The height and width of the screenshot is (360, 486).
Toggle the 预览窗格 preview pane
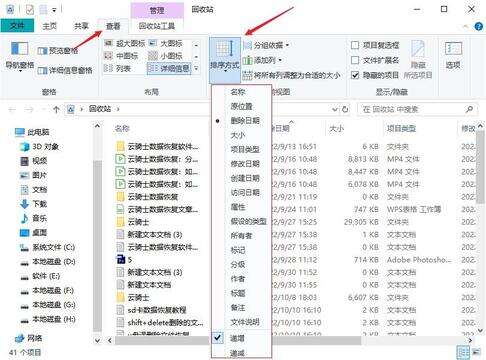tap(58, 51)
